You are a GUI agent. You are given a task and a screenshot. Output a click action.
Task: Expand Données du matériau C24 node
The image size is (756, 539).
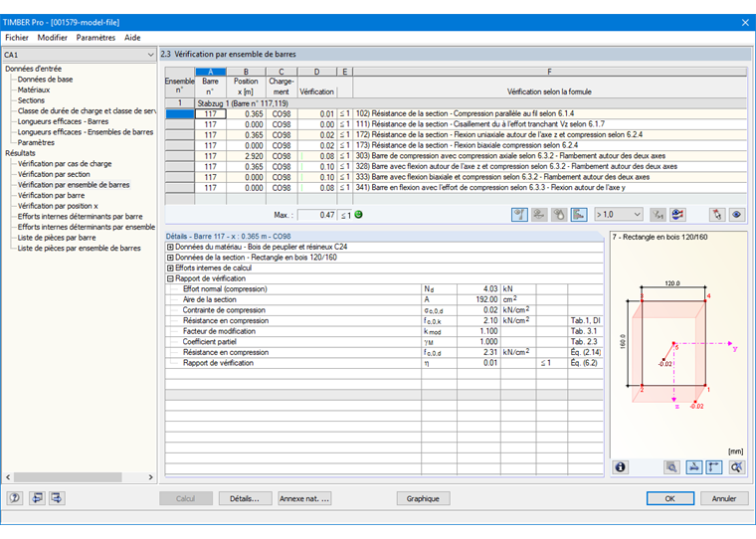coord(170,247)
